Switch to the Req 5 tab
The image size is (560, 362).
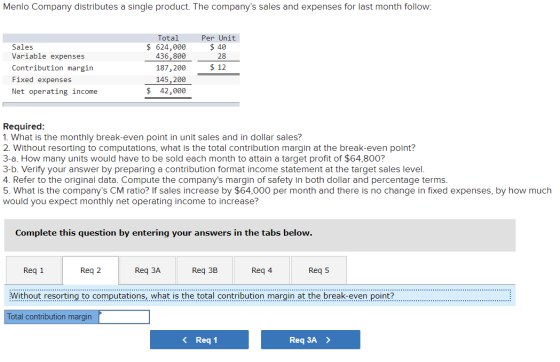[x=319, y=270]
